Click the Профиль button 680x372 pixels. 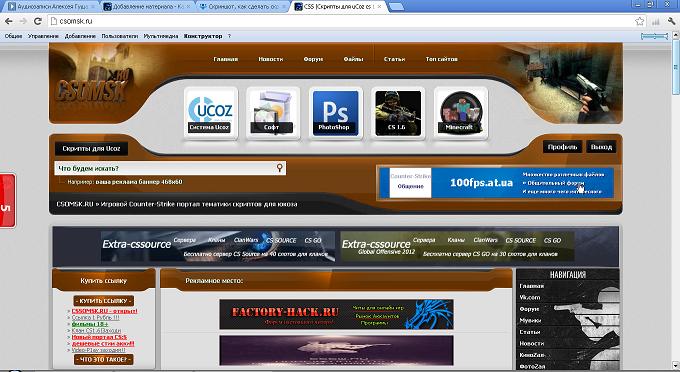click(562, 147)
